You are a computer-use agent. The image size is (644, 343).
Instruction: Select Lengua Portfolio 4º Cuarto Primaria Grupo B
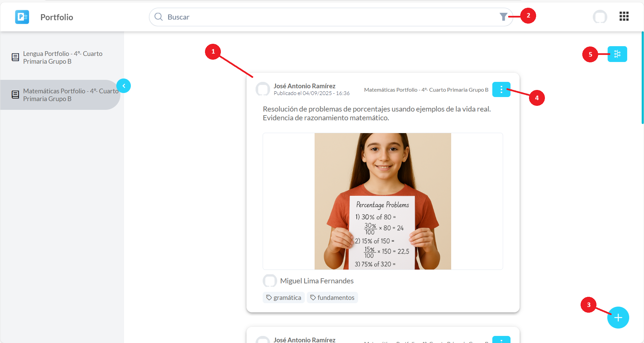[x=62, y=58]
